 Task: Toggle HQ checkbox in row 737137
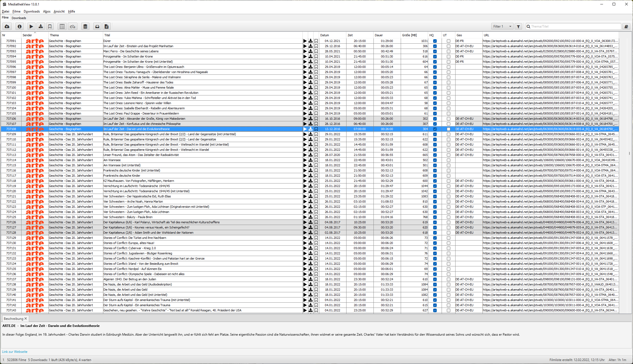(435, 279)
